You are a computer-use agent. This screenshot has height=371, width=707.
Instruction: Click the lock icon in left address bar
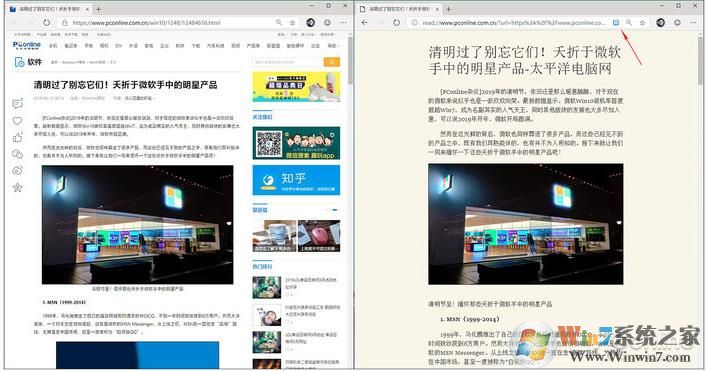(x=64, y=23)
